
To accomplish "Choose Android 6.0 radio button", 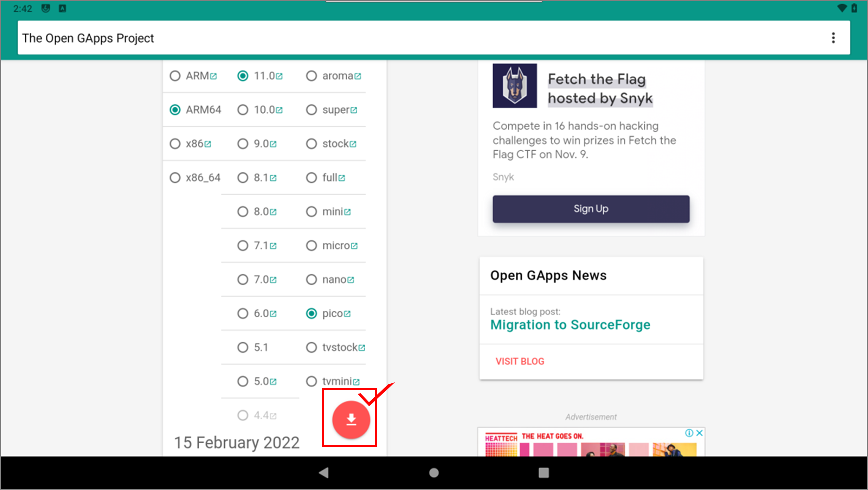I will coord(243,314).
